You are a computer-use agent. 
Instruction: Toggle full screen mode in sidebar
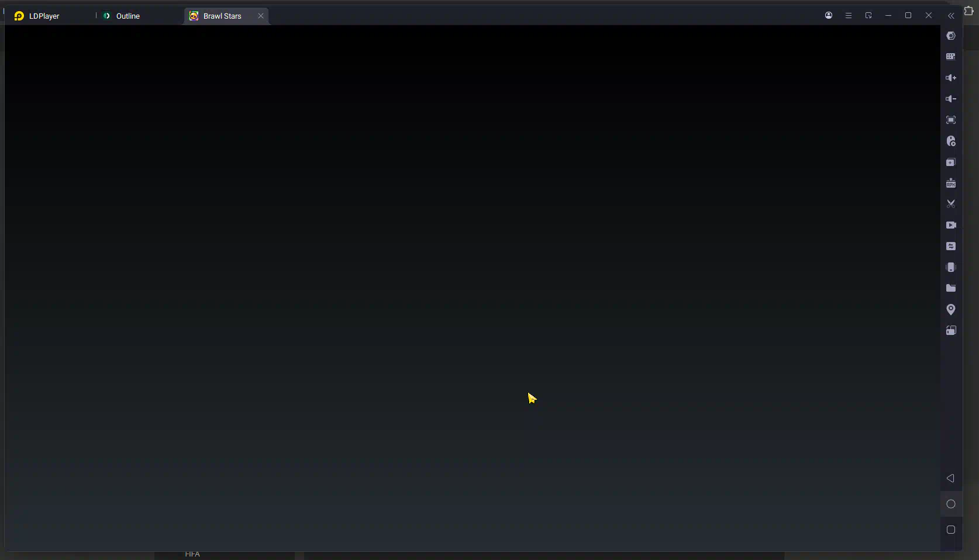coord(951,120)
